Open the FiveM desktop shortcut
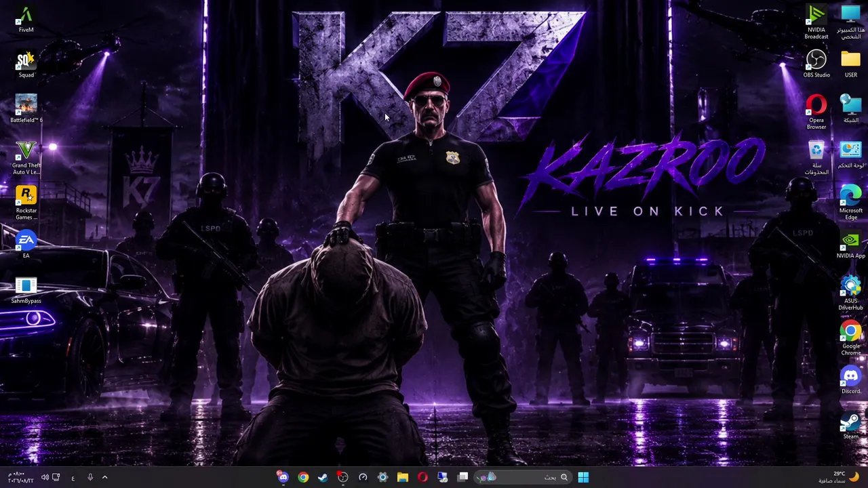Image resolution: width=868 pixels, height=488 pixels. (x=26, y=20)
